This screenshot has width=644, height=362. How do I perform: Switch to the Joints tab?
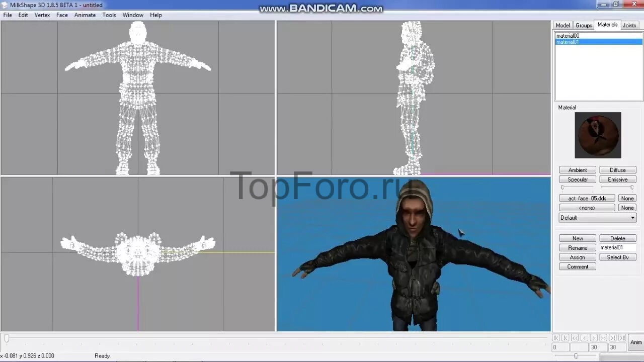pyautogui.click(x=629, y=25)
